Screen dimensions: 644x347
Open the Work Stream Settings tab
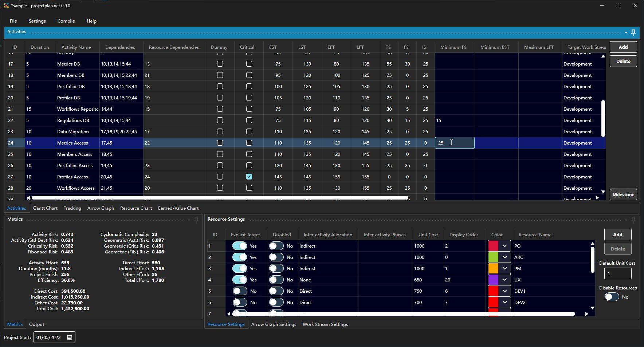pyautogui.click(x=325, y=324)
